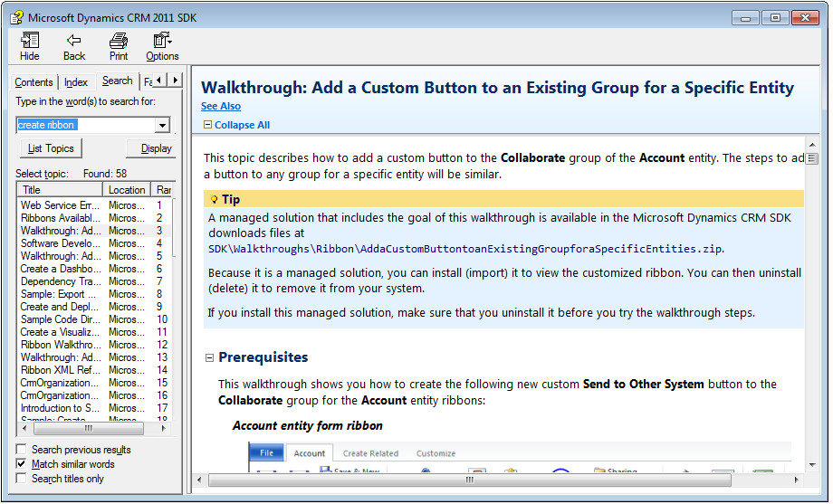Go back using the Back arrow icon

74,41
